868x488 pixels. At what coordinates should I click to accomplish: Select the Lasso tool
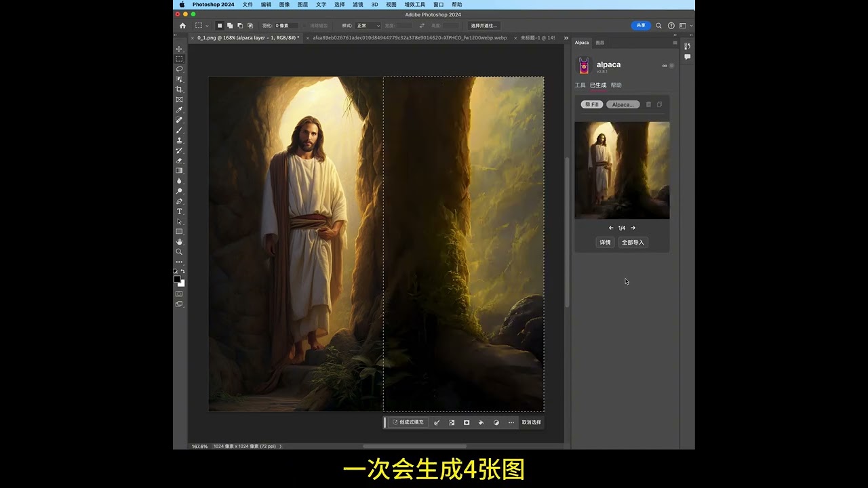179,69
